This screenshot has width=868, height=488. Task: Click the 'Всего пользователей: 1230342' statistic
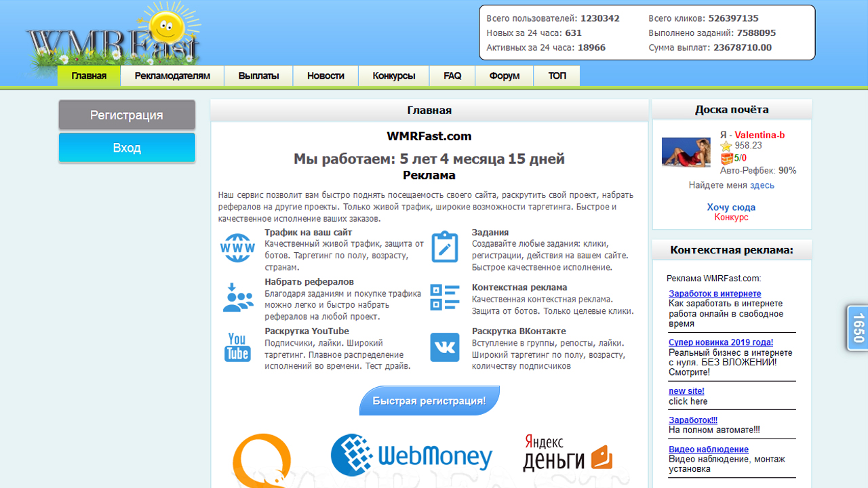[553, 18]
